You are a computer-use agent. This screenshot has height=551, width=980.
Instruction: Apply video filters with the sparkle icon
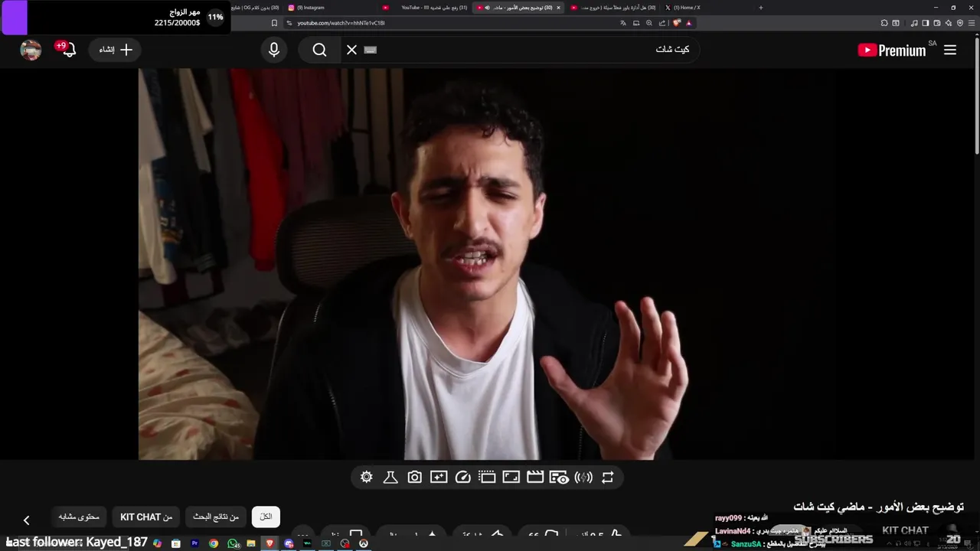pyautogui.click(x=439, y=478)
